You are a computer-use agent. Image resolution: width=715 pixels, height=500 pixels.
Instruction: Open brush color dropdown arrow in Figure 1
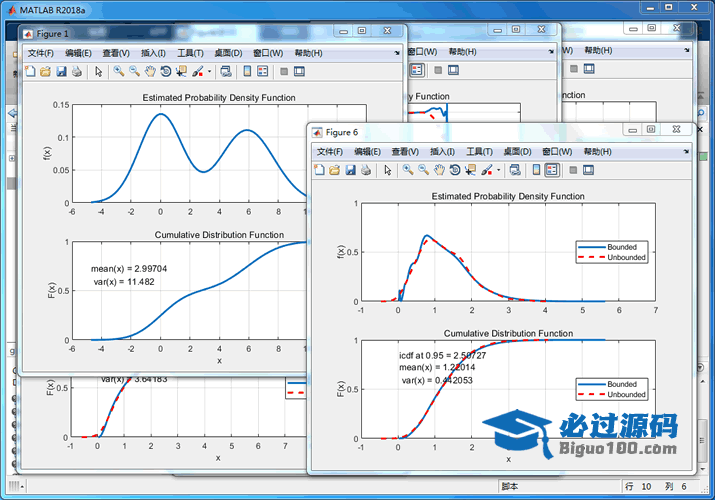[209, 72]
